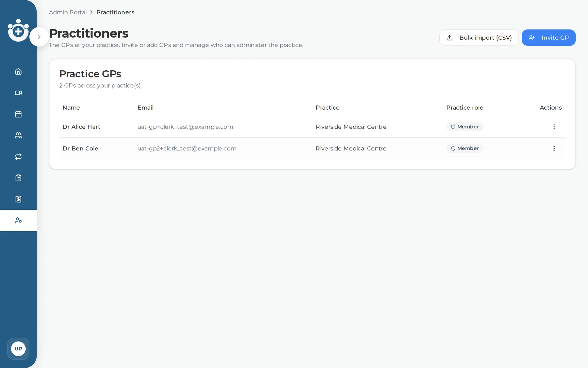Open the Home sidebar icon
The image size is (588, 368).
click(18, 71)
